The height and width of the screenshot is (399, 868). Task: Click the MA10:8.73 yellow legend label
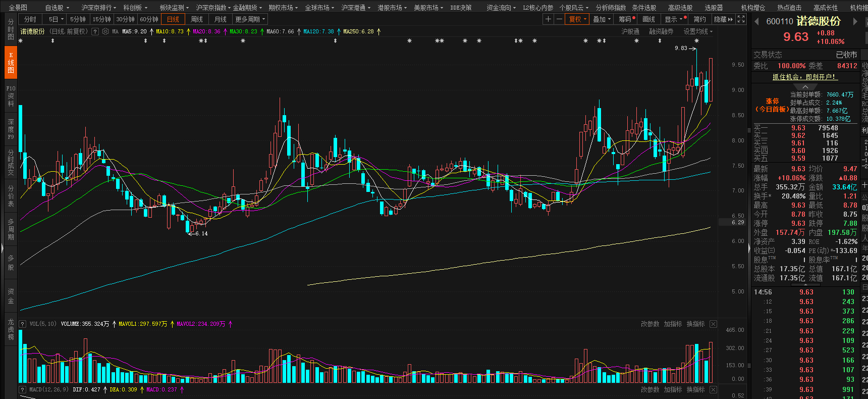(170, 31)
